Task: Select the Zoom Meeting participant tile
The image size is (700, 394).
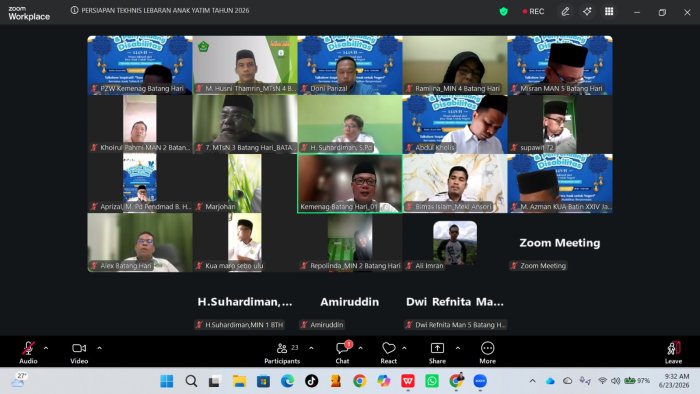Action: (560, 242)
